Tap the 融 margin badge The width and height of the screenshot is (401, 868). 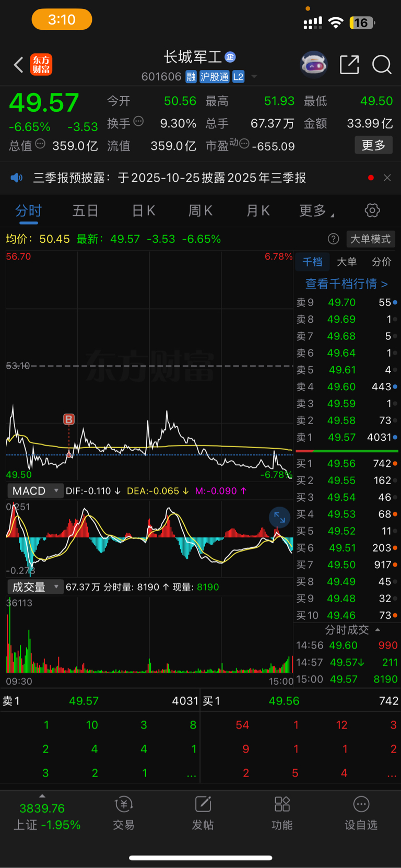[191, 77]
